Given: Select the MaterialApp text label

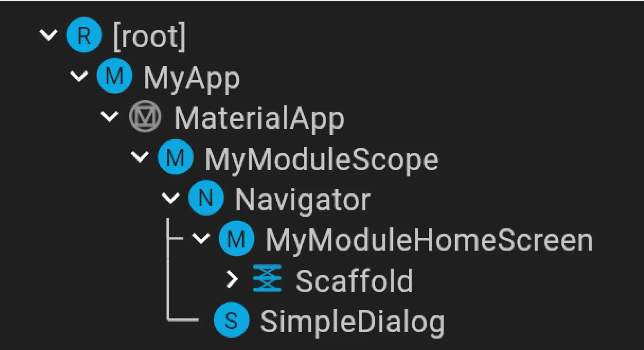Looking at the screenshot, I should (x=259, y=119).
